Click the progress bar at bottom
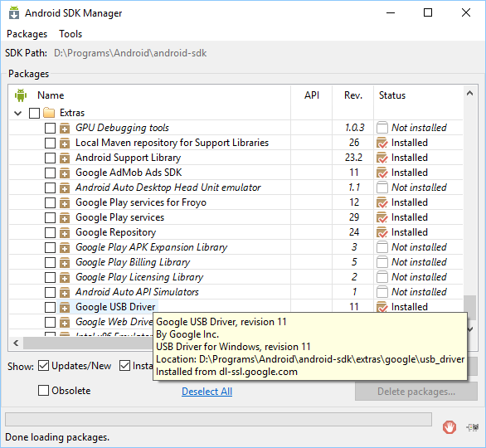 tap(218, 420)
